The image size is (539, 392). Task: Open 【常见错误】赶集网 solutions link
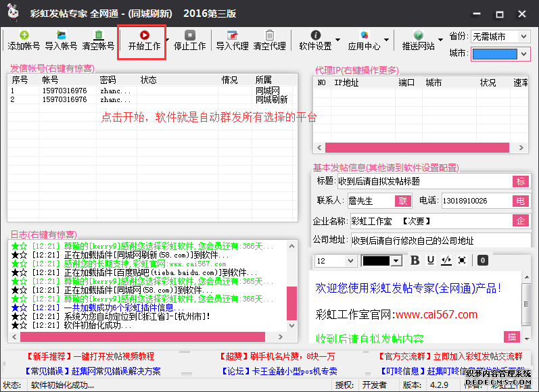[93, 371]
